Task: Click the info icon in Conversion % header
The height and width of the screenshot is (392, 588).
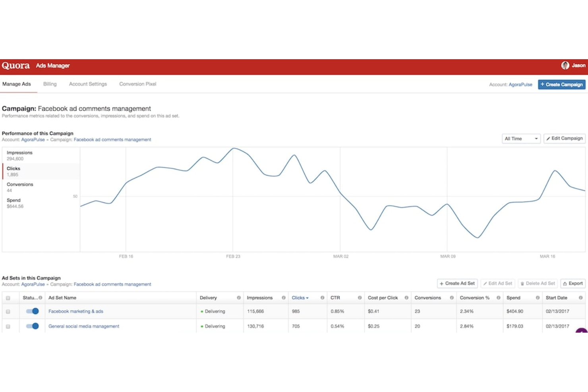Action: click(498, 297)
